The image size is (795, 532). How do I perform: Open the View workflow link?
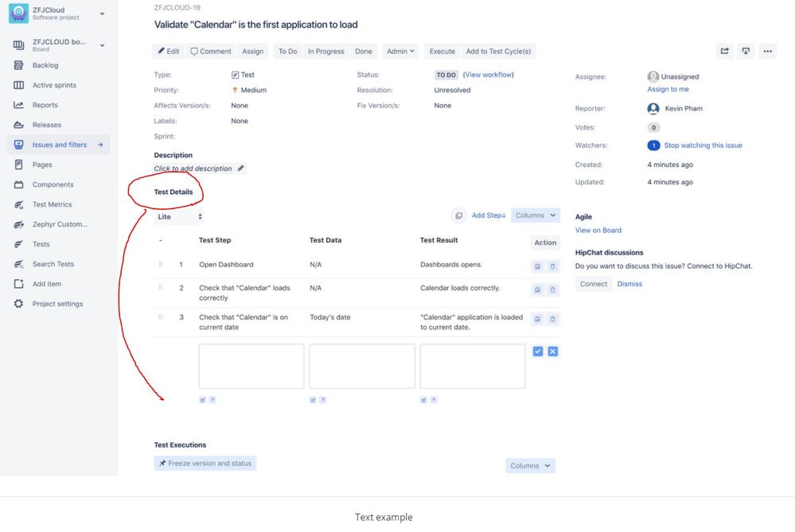point(489,75)
